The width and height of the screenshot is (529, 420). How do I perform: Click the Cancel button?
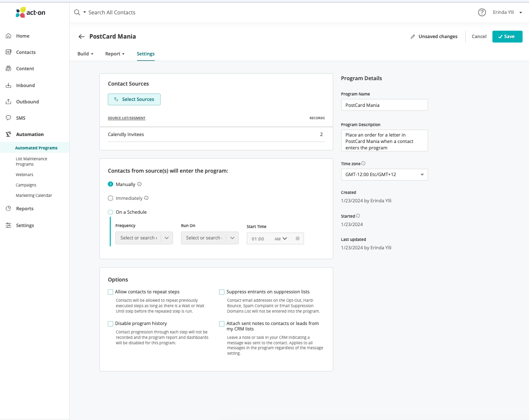coord(479,37)
